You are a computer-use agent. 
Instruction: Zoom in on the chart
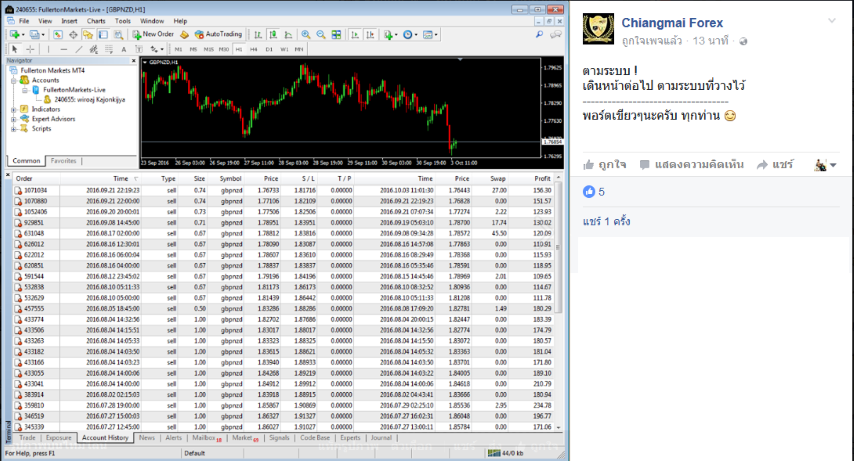(x=306, y=34)
